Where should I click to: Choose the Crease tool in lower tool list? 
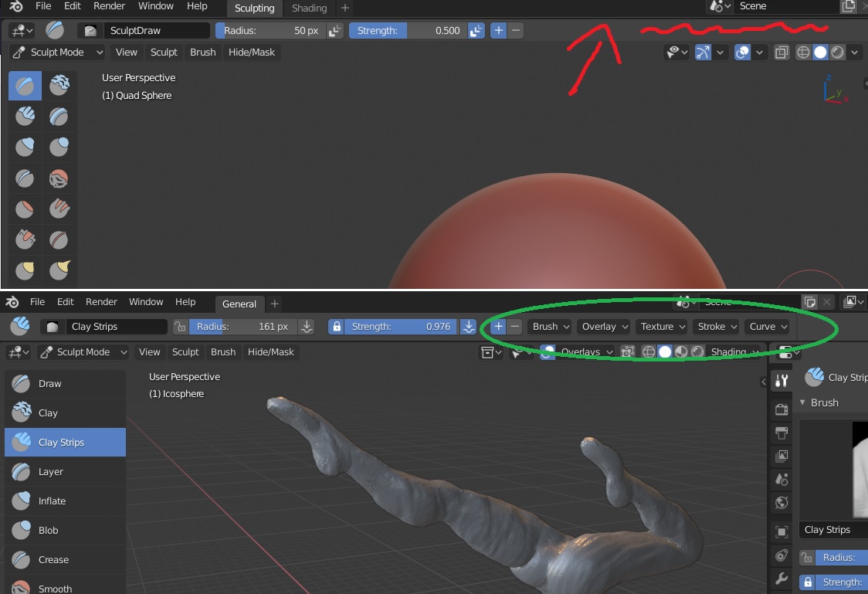pyautogui.click(x=66, y=560)
